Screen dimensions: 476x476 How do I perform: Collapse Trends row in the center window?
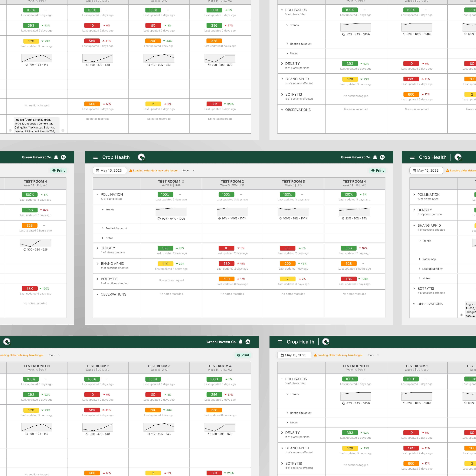tap(103, 210)
